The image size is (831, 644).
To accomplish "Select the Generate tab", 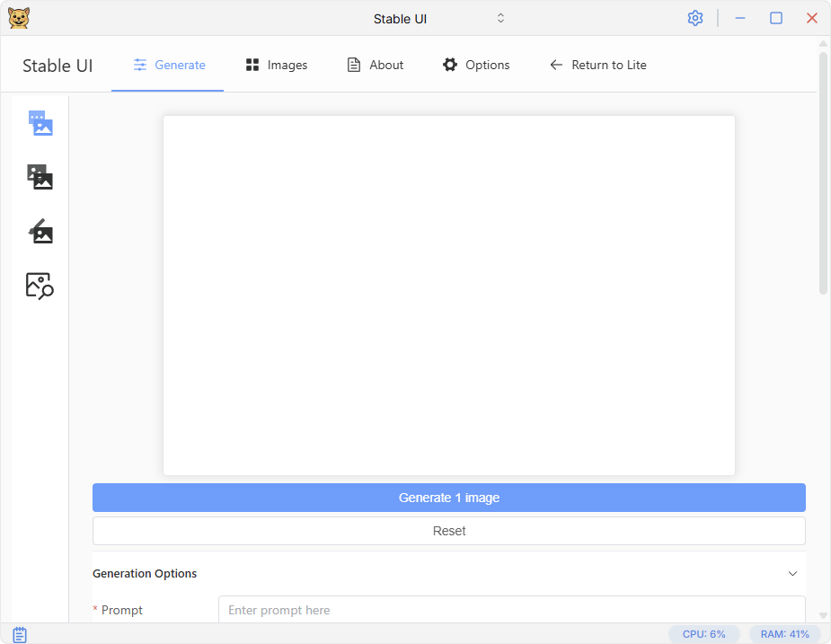I will 169,65.
